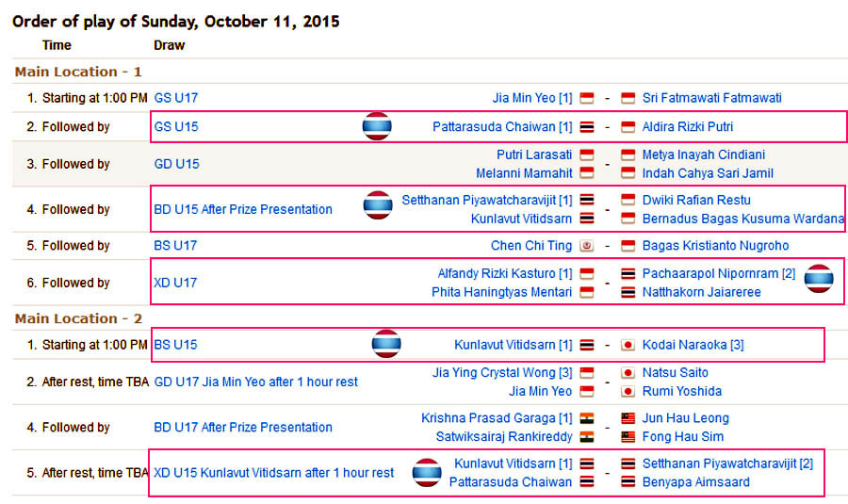Open BD U15 After Prize Presentation draw
The image size is (848, 504).
243,209
